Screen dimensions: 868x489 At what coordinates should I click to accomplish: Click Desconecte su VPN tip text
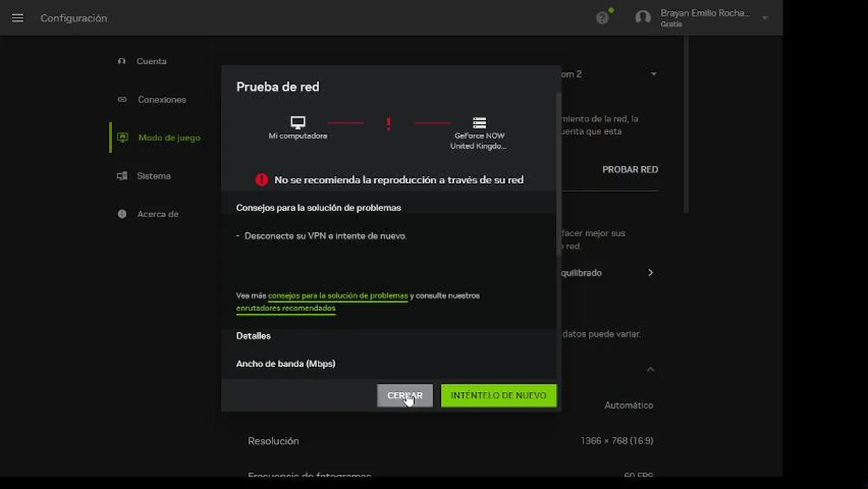click(325, 236)
